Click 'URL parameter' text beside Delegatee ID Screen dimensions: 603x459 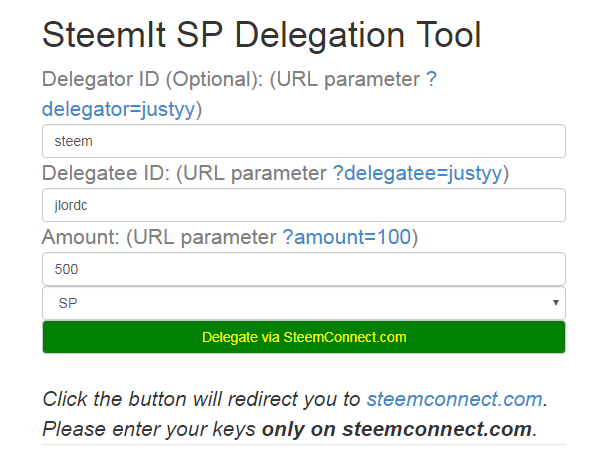pos(255,174)
